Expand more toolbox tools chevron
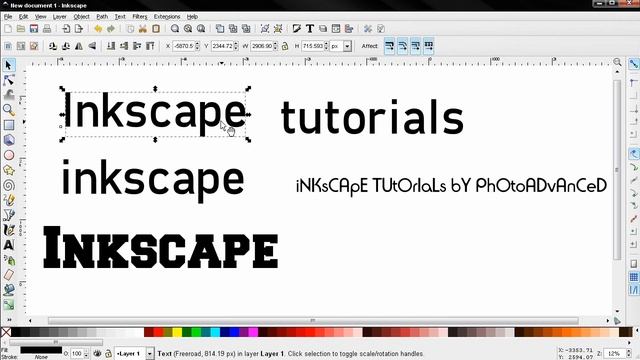 9,320
